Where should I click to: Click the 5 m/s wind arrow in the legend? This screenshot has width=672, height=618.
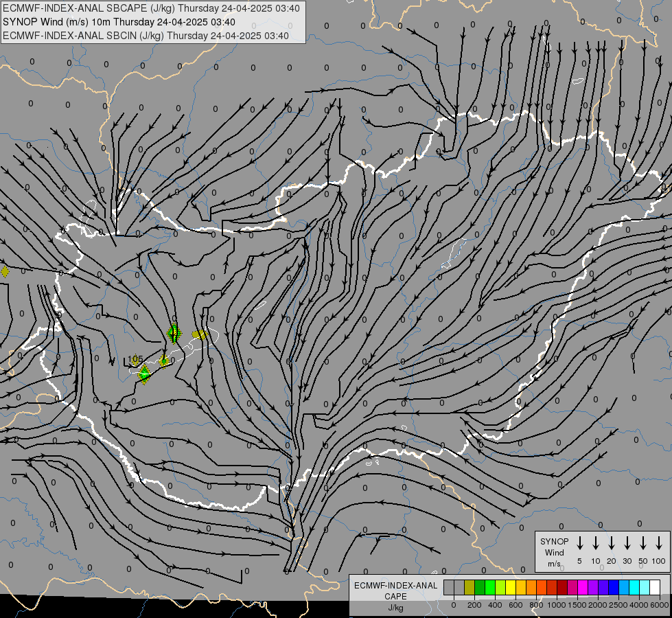click(579, 542)
